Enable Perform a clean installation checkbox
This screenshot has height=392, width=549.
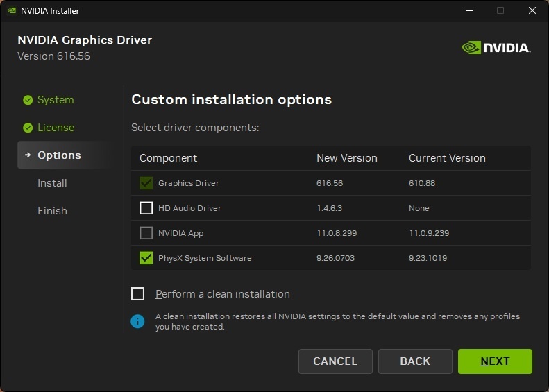(137, 294)
